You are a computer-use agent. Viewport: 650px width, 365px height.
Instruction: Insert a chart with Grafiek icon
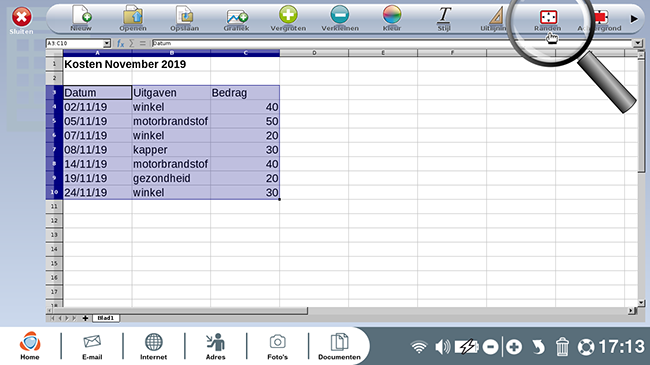(x=237, y=17)
